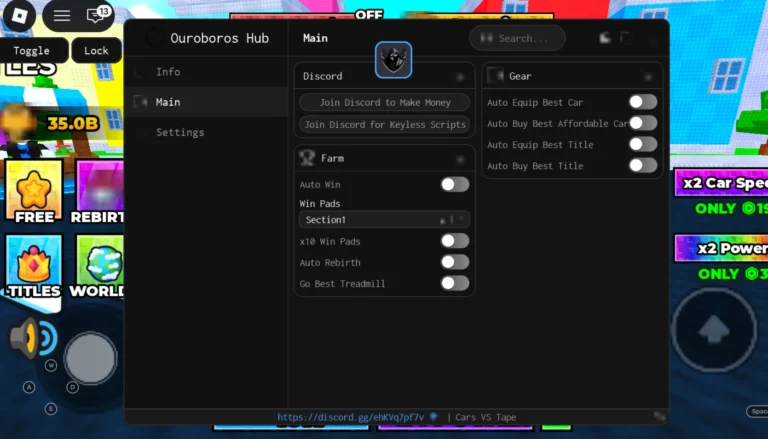
Task: Mute sound with the speaker icon
Action: [33, 338]
